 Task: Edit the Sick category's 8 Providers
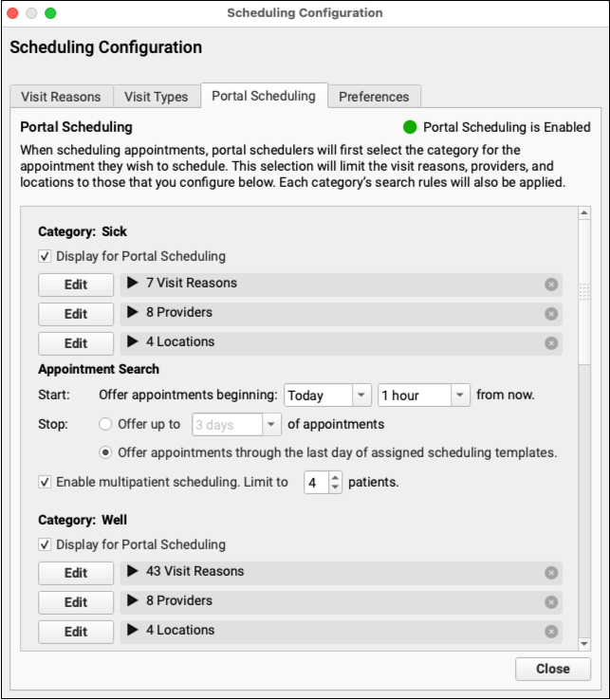pyautogui.click(x=76, y=314)
